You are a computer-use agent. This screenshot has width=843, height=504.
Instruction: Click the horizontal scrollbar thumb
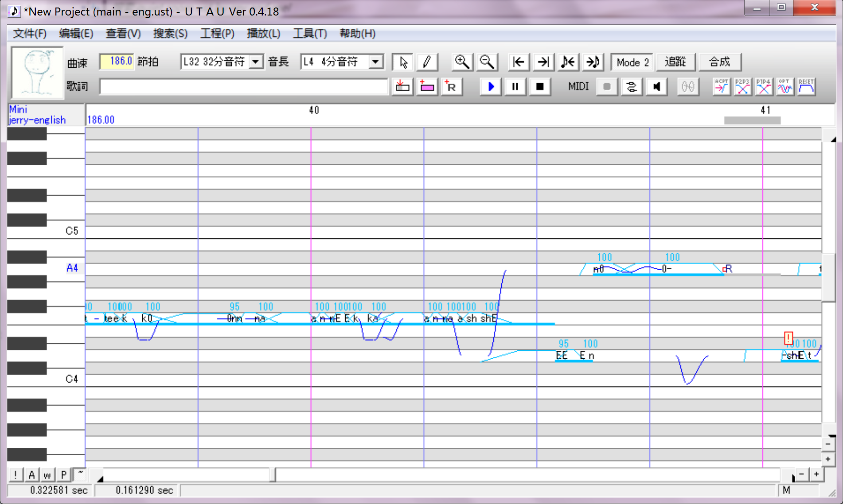[273, 475]
